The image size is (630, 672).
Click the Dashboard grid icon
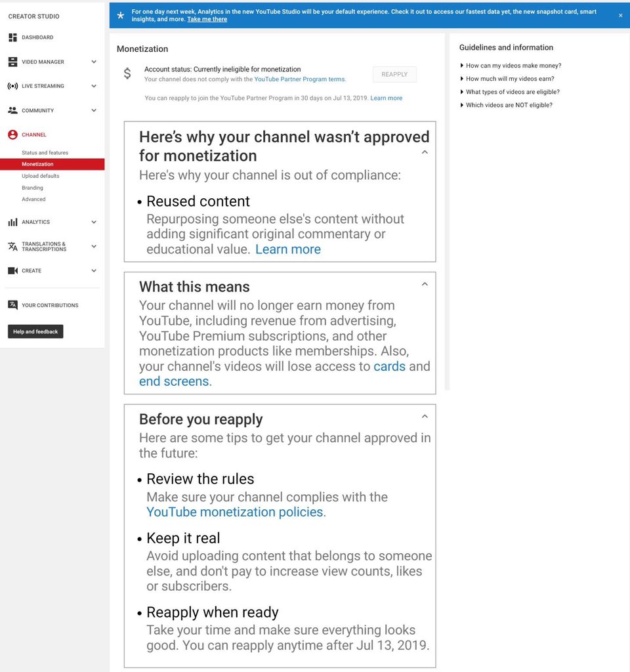pos(13,37)
